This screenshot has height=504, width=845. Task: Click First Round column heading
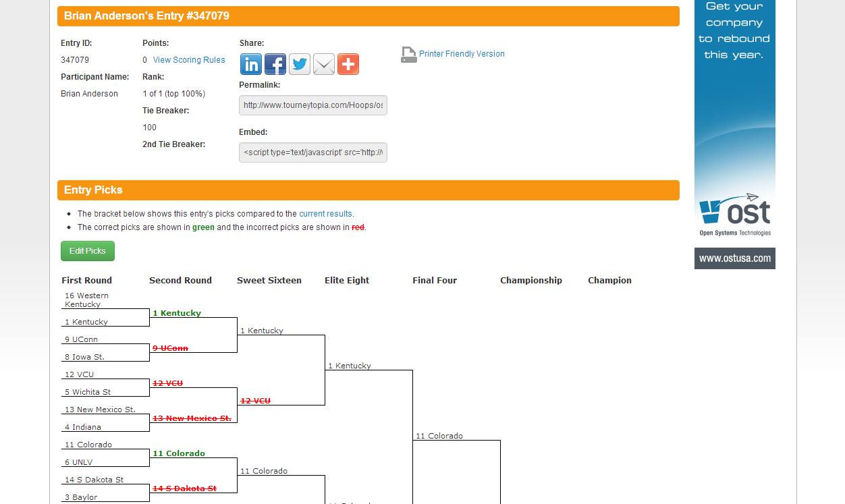click(87, 281)
